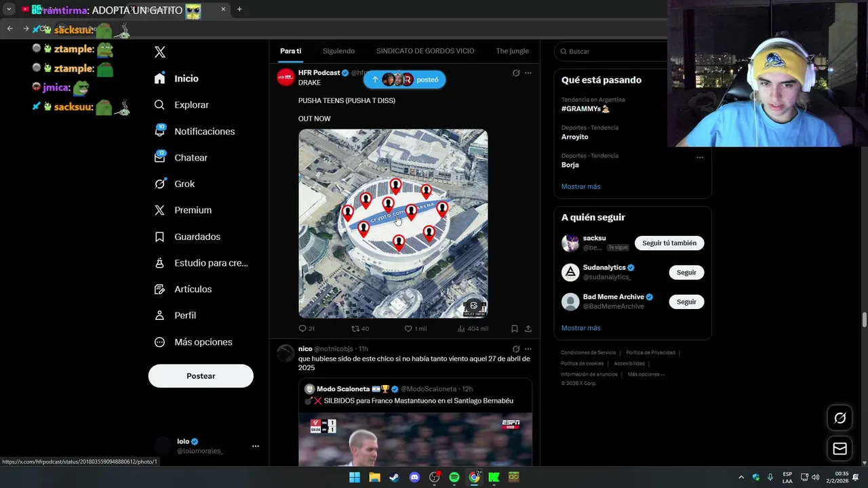Switch to SINDICATO DE GORDOS VICIO tab
868x488 pixels.
click(425, 51)
